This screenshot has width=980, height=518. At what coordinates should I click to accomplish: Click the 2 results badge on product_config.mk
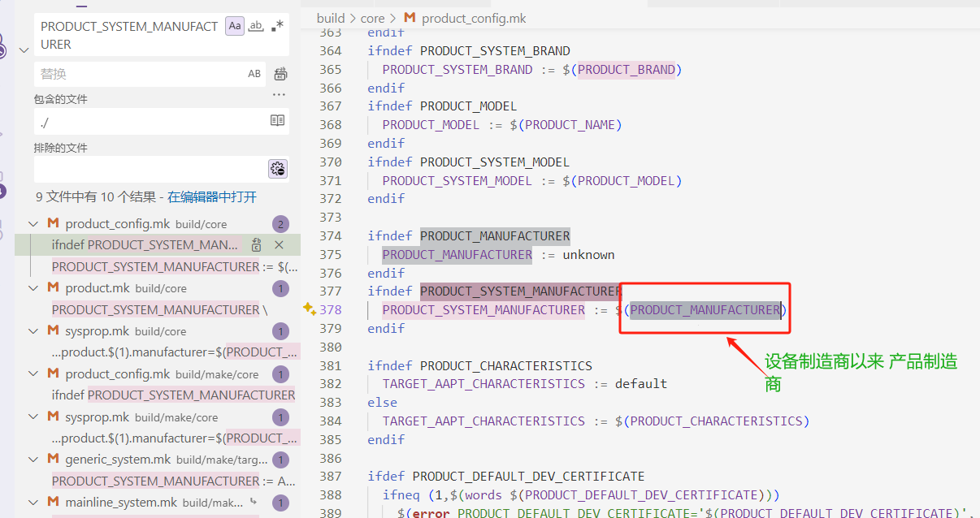tap(280, 224)
